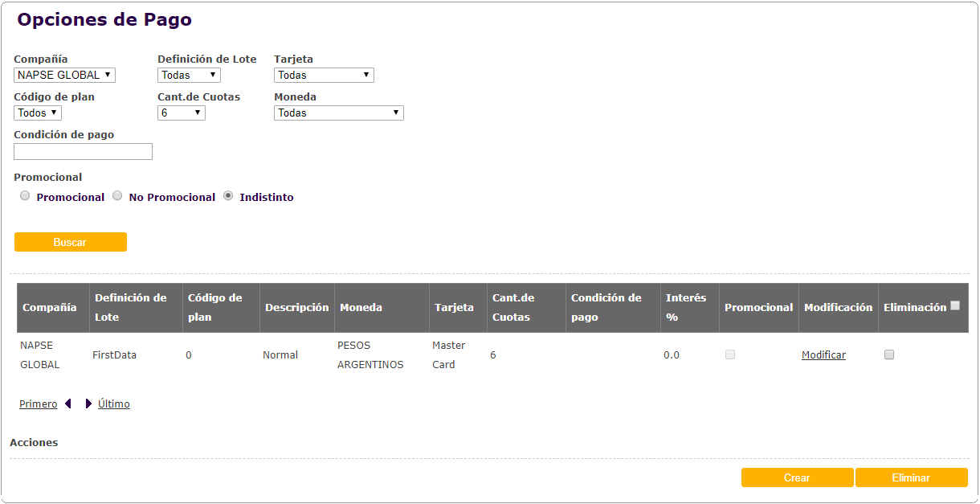Screen dimensions: 980x504
Task: Select the Promocional radio button
Action: (x=25, y=196)
